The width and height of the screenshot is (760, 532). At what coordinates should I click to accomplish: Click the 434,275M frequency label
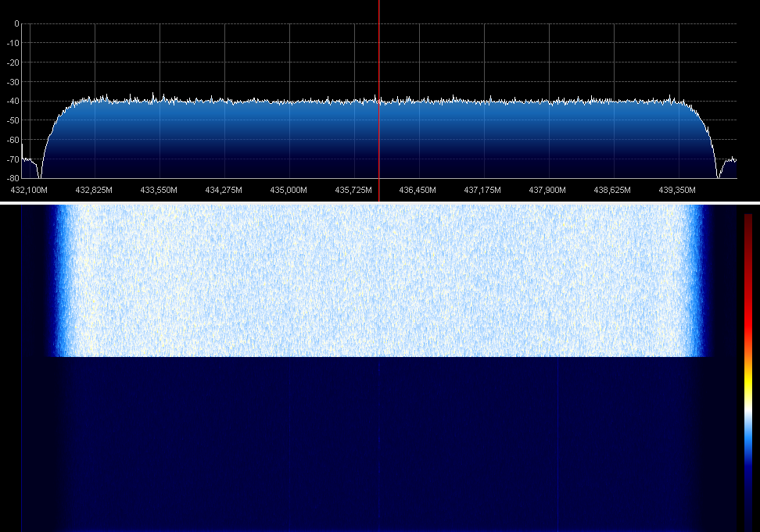pyautogui.click(x=224, y=191)
